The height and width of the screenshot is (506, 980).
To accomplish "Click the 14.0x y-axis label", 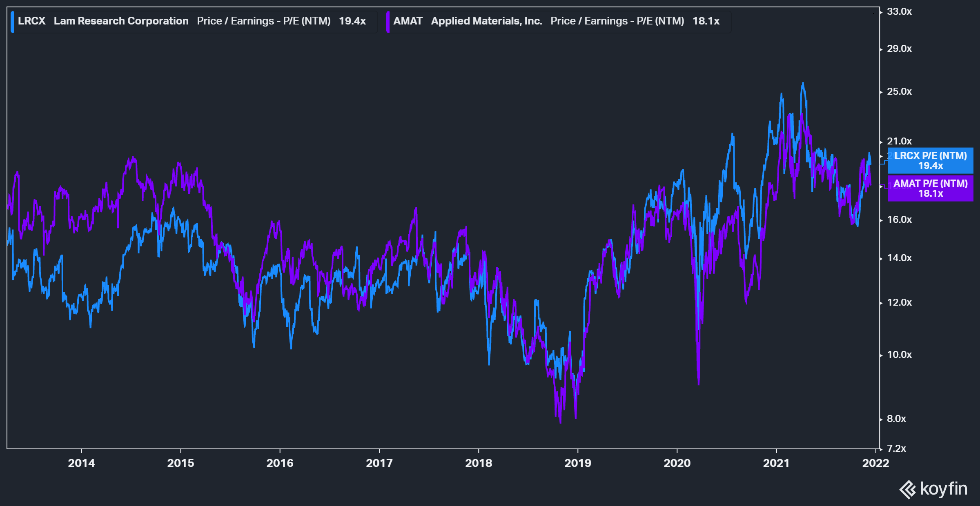I will [x=899, y=258].
